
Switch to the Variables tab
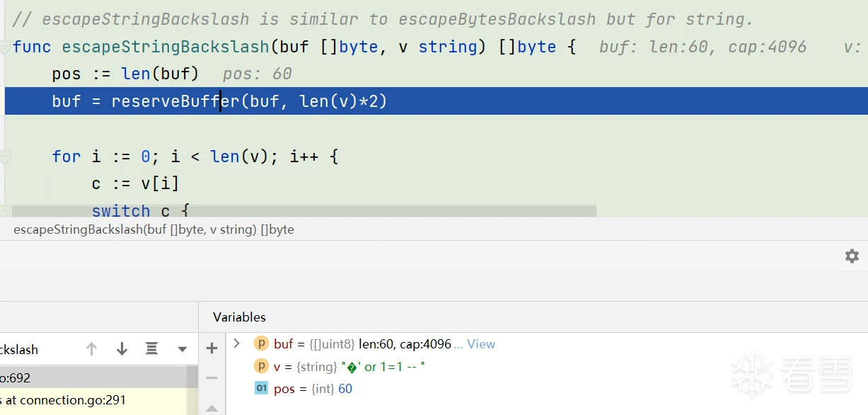(x=239, y=317)
